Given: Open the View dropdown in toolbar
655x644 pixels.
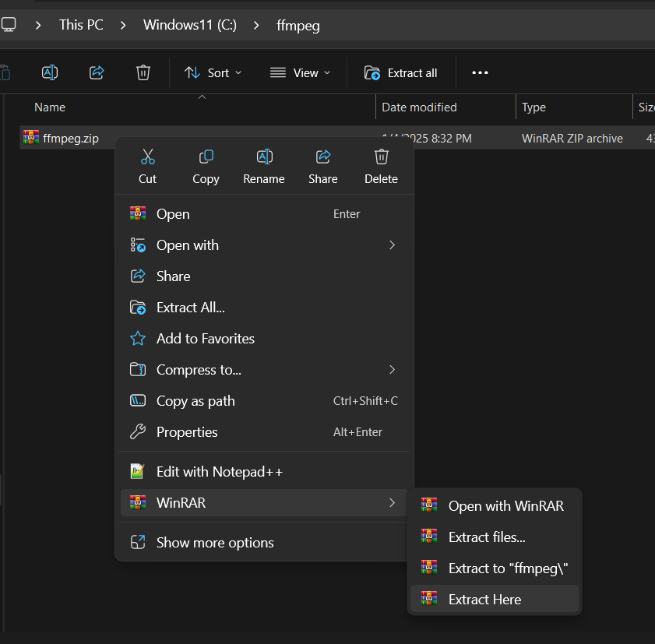Looking at the screenshot, I should tap(300, 72).
